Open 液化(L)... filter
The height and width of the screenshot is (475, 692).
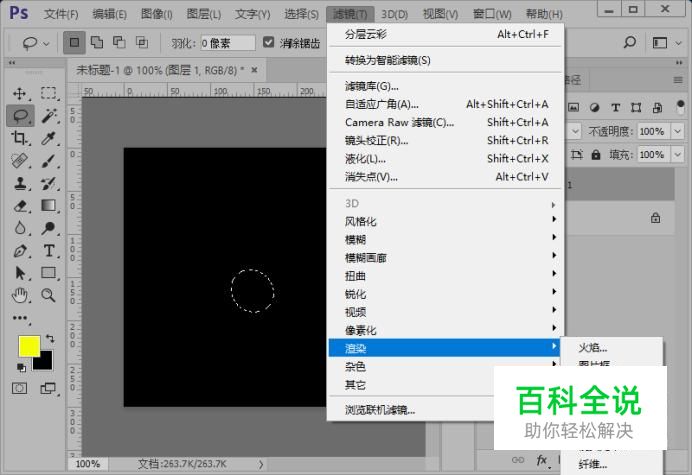pos(445,158)
